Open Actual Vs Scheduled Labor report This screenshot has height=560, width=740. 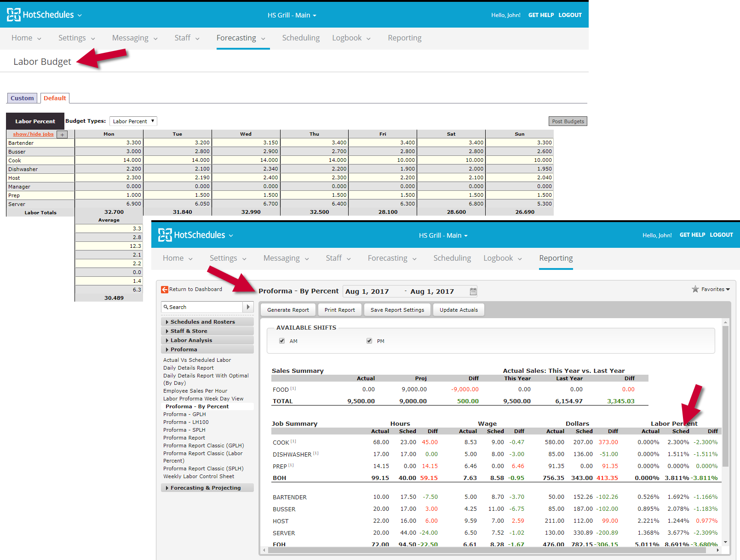[197, 360]
